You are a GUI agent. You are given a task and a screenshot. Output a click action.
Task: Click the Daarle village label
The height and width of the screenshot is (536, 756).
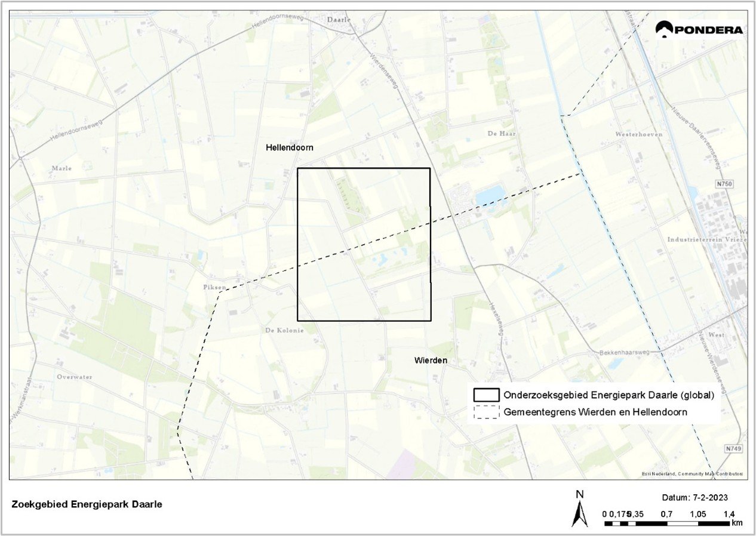[339, 19]
